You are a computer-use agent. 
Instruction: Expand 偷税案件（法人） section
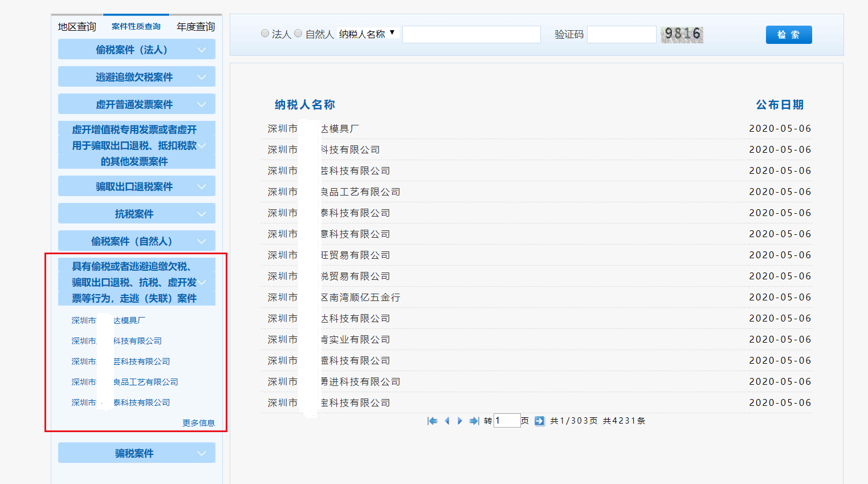[x=137, y=50]
